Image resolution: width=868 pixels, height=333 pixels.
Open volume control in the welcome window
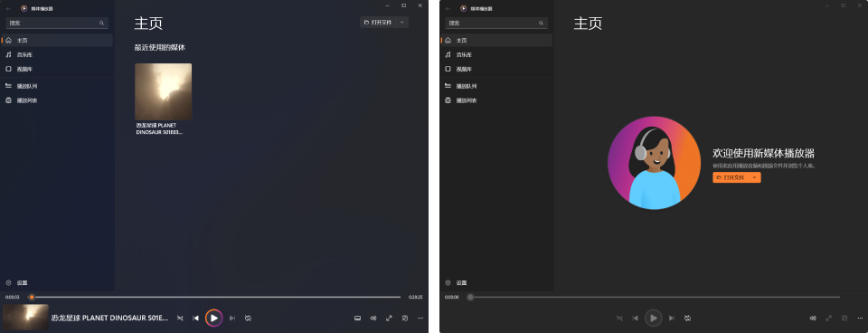813,318
